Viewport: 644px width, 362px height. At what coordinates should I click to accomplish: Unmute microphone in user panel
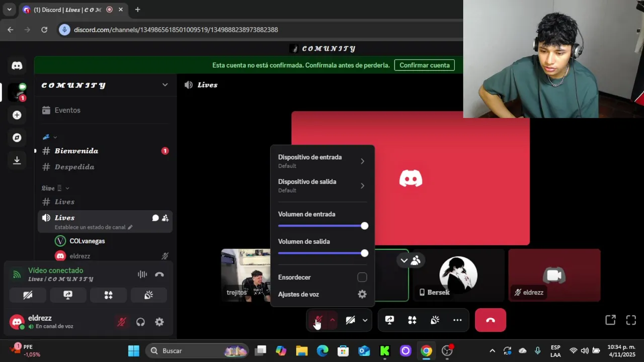tap(121, 322)
